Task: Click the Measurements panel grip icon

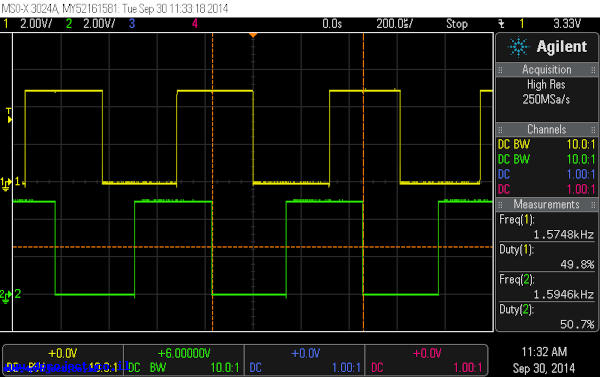Action: tap(500, 205)
